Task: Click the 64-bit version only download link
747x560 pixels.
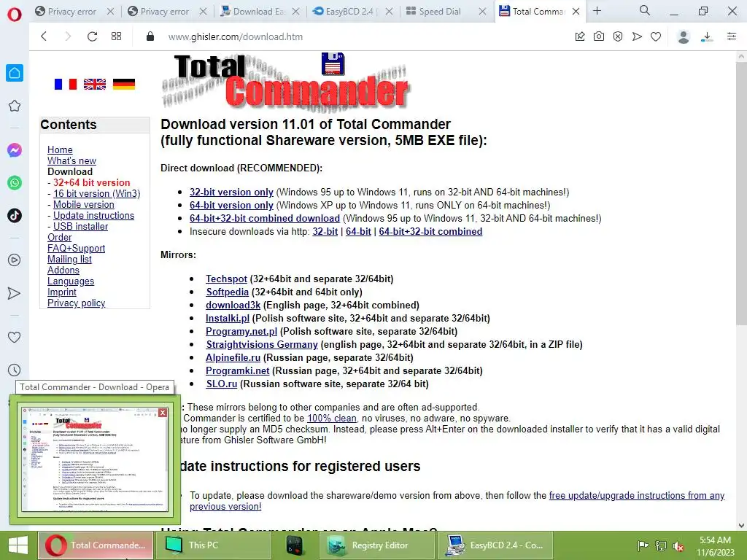Action: point(231,205)
